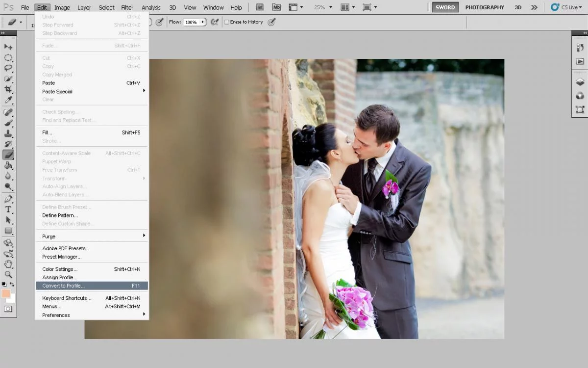Switch to the 3D workspace button
This screenshot has width=588, height=368.
(518, 7)
